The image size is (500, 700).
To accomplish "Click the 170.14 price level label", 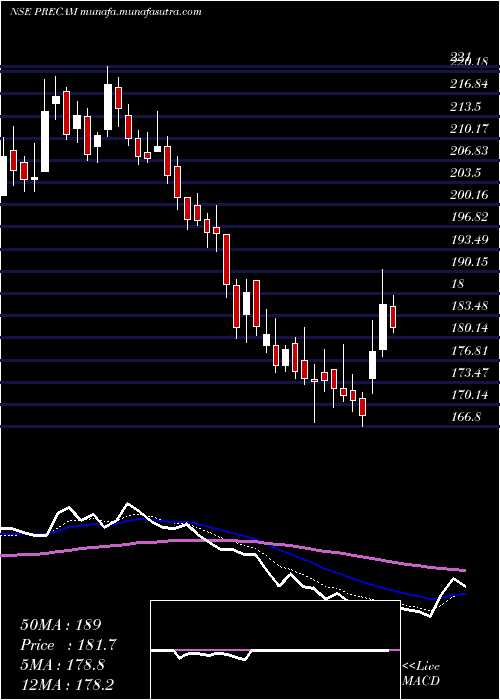I will (469, 395).
